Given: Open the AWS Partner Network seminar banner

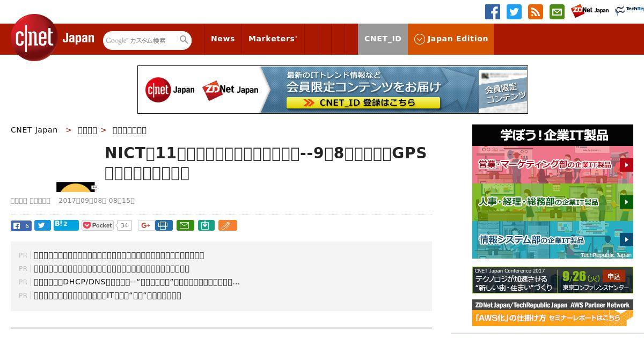Looking at the screenshot, I should click(553, 313).
